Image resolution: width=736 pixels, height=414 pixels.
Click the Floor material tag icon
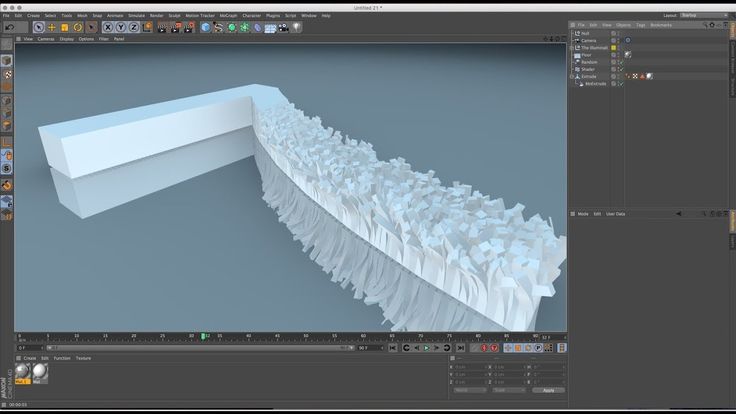627,54
